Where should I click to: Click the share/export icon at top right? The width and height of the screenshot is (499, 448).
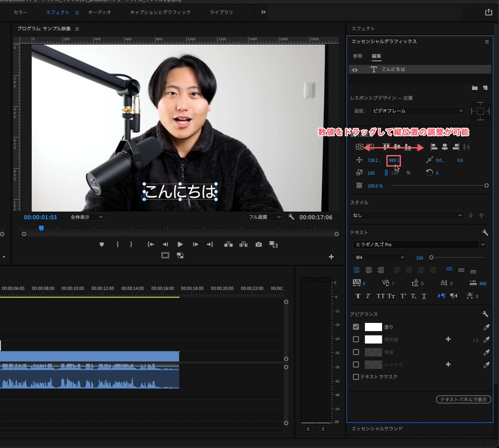pyautogui.click(x=489, y=12)
